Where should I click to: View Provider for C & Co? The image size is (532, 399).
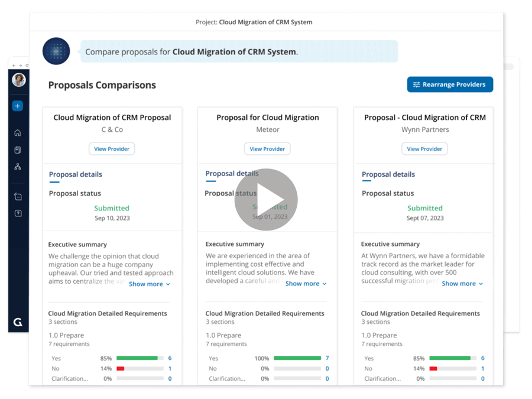point(112,149)
